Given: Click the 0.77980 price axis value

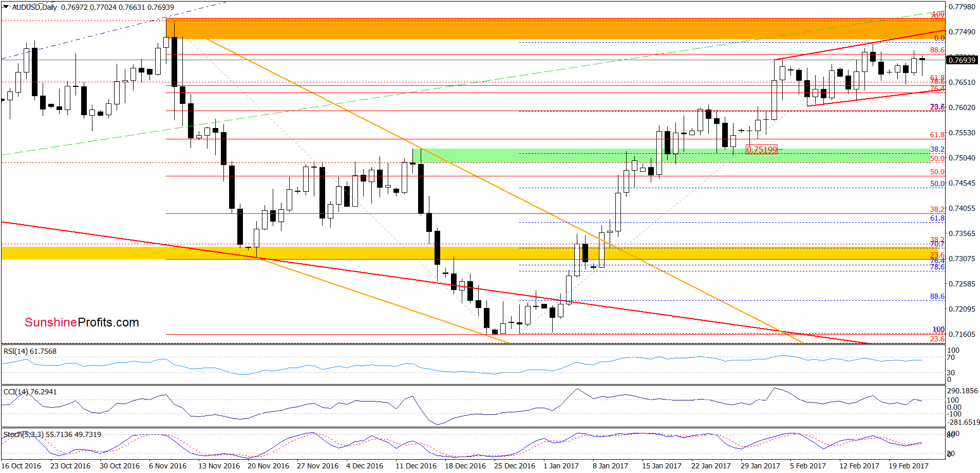Looking at the screenshot, I should point(962,7).
